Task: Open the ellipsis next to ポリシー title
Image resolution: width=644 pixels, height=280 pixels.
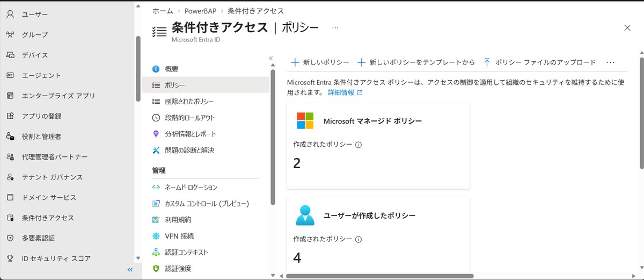Action: coord(335,28)
